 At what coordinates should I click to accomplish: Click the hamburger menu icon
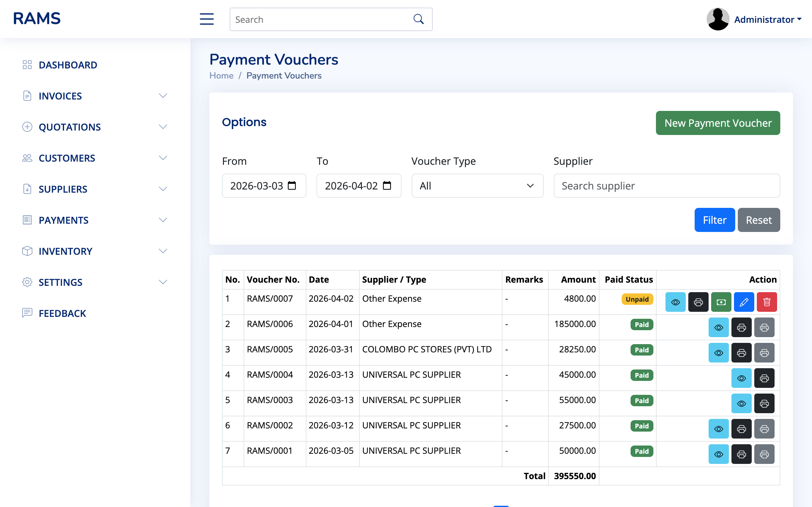(x=206, y=19)
